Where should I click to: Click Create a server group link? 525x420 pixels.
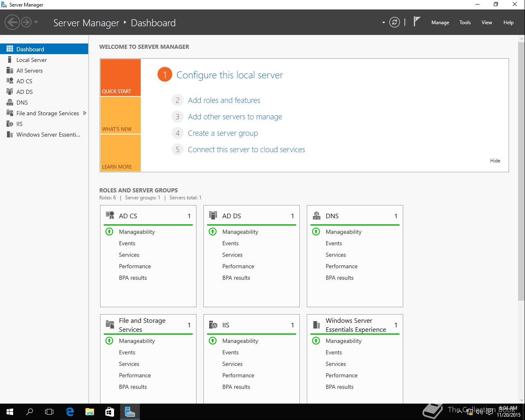point(223,133)
